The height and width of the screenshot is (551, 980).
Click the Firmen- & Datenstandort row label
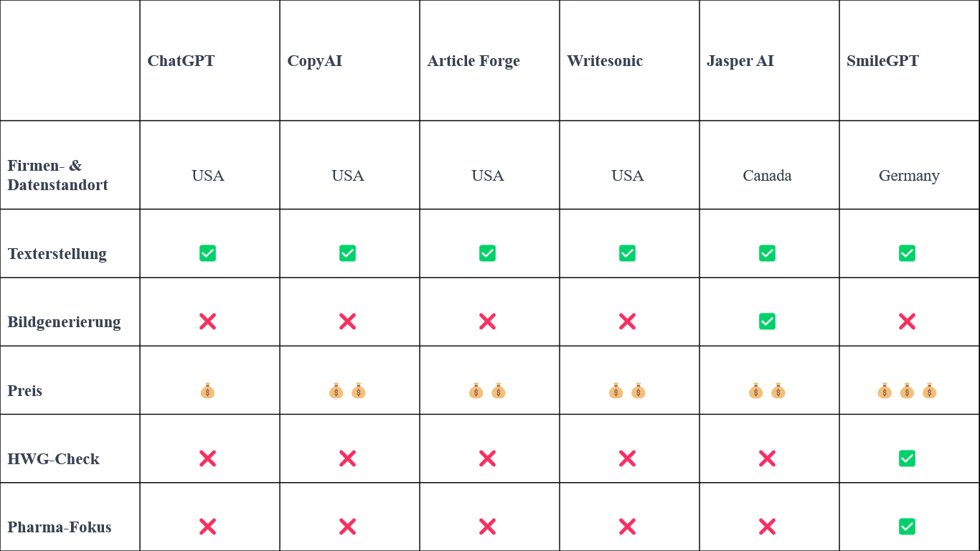tap(57, 175)
